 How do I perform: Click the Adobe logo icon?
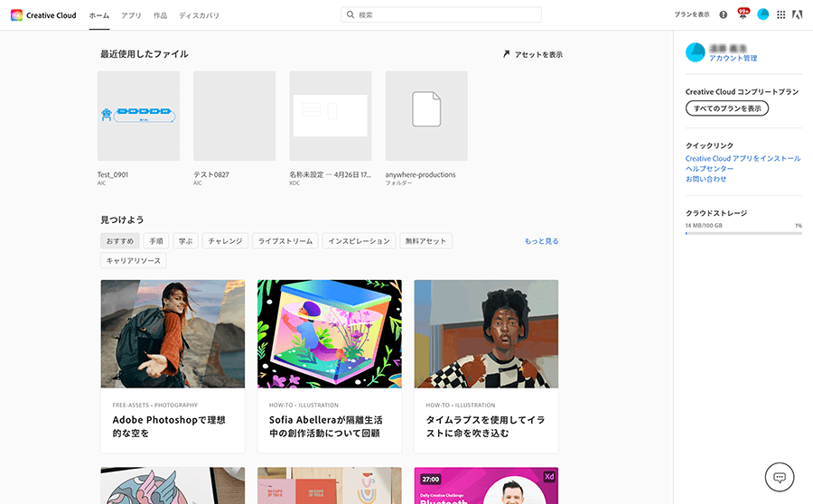[798, 15]
